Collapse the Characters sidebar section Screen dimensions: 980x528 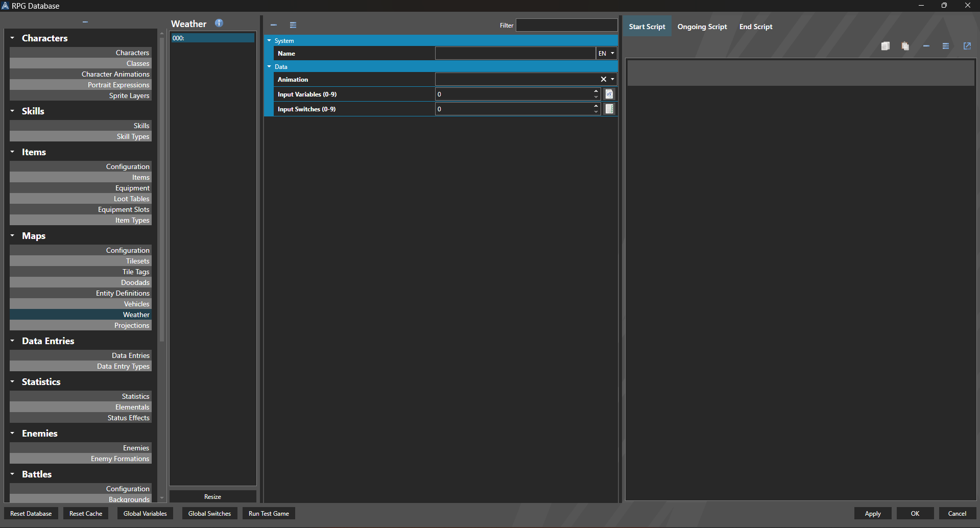(x=12, y=38)
